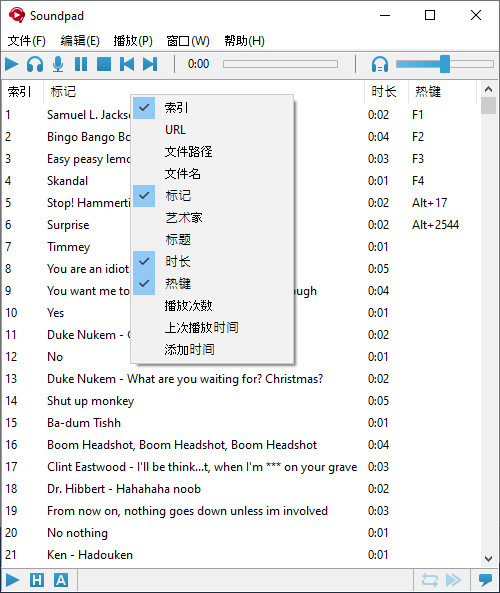Open the 播放(P) menu
This screenshot has height=593, width=500.
pos(133,40)
